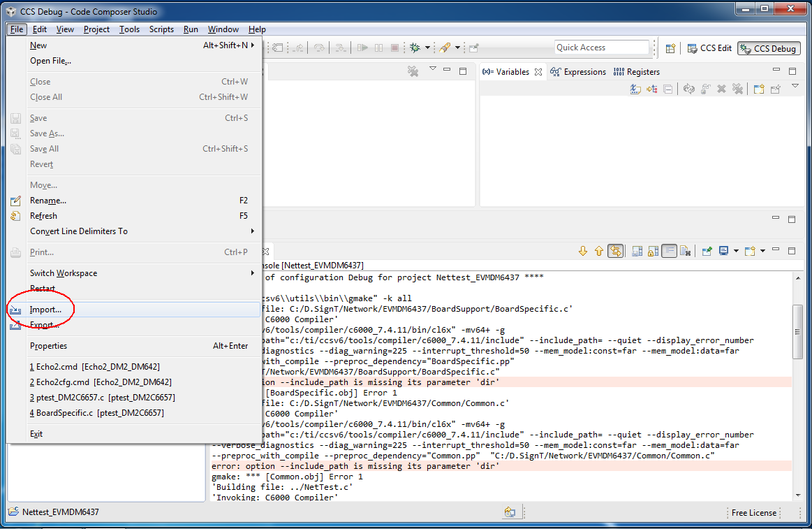Click the Terminate stop icon in toolbar
The width and height of the screenshot is (812, 529).
(x=394, y=48)
